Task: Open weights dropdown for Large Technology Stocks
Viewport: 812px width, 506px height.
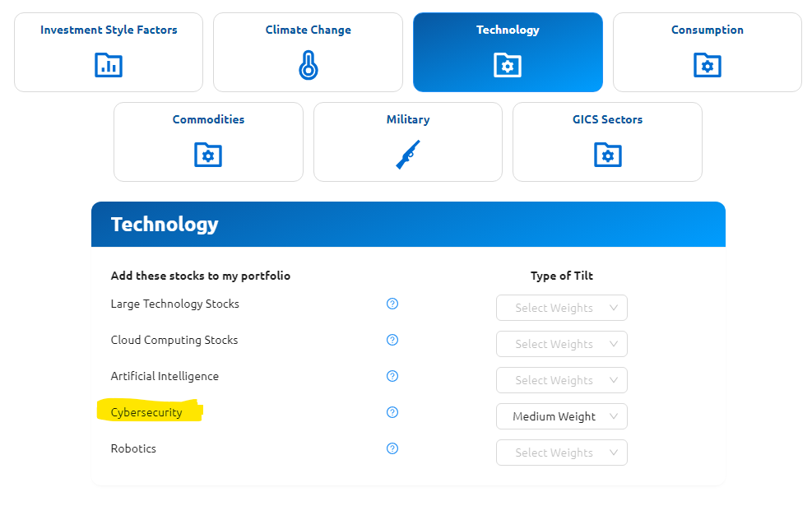Action: pyautogui.click(x=562, y=308)
